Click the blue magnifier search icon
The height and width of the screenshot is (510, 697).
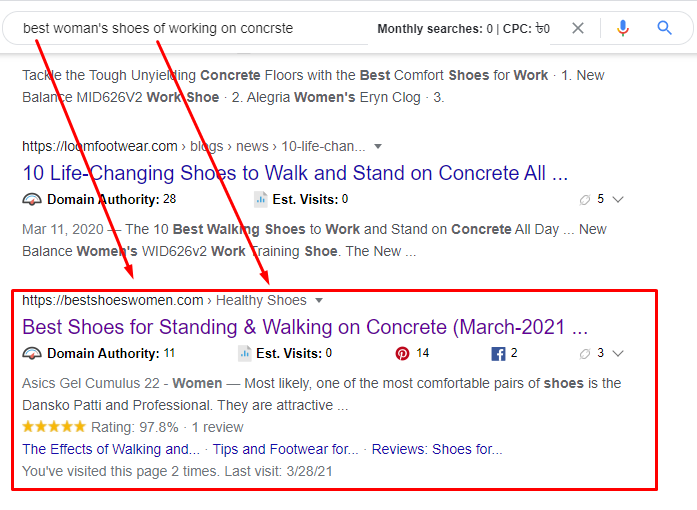(x=665, y=28)
